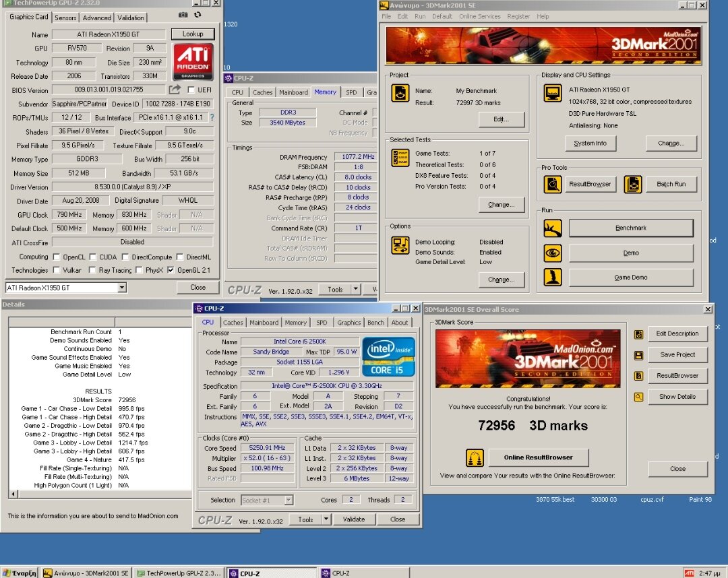Screen dimensions: 728x578
Task: Click the Start button on the taskbar
Action: click(19, 573)
